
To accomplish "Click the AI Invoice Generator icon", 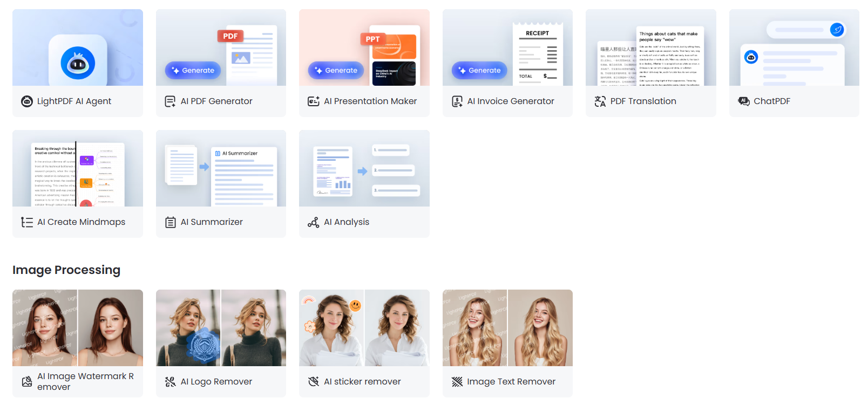I will (x=457, y=101).
